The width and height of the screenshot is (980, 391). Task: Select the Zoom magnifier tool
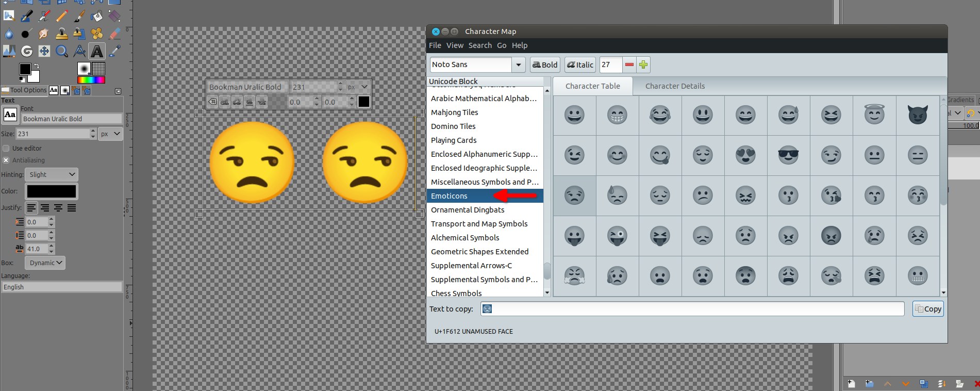coord(61,51)
